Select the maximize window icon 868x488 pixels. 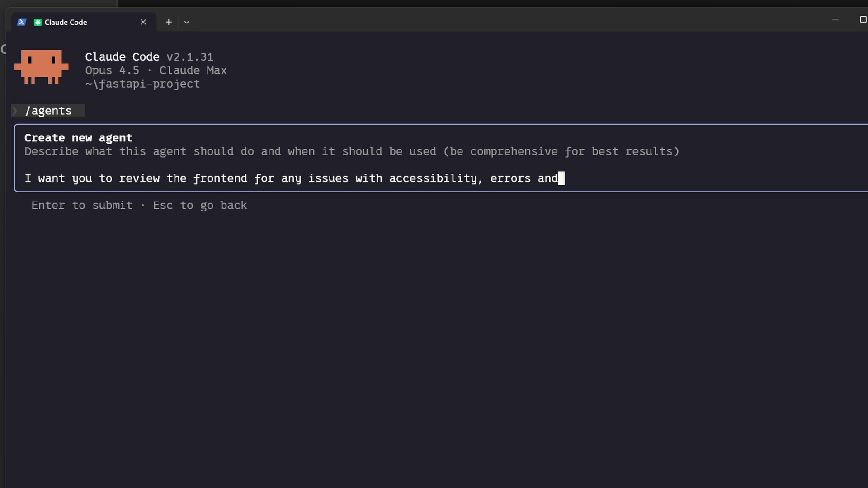(863, 19)
